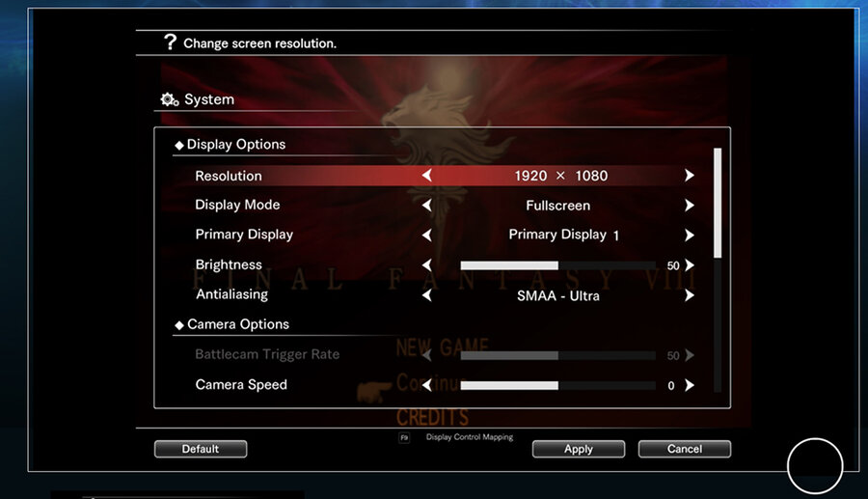Select the Resolution row label
The image size is (868, 499).
(229, 176)
